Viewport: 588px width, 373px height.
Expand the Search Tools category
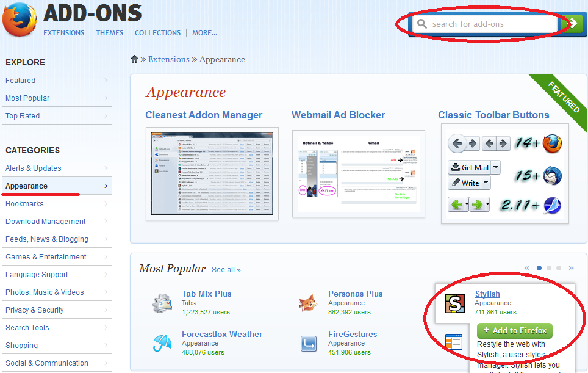click(x=27, y=327)
